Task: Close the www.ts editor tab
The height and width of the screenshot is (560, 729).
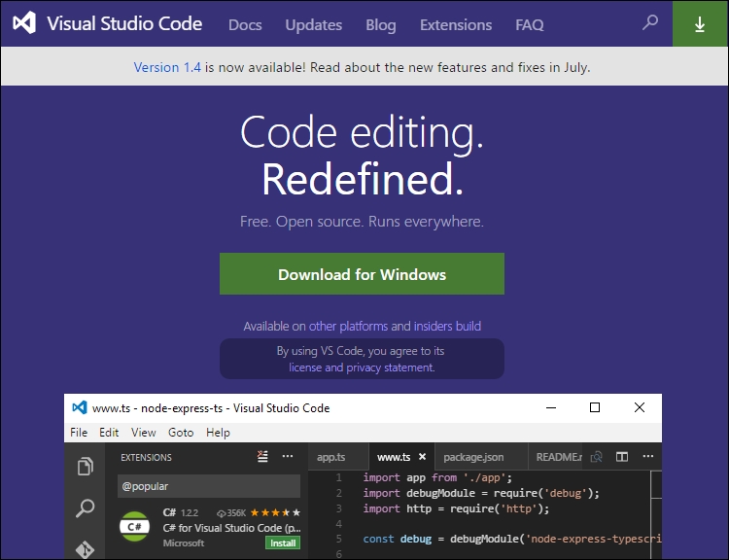Action: [422, 457]
